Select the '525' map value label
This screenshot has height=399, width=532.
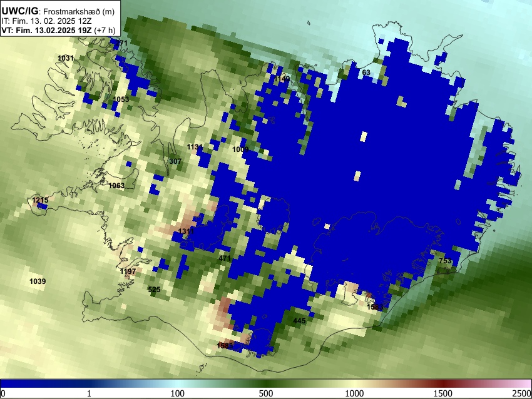pos(155,290)
